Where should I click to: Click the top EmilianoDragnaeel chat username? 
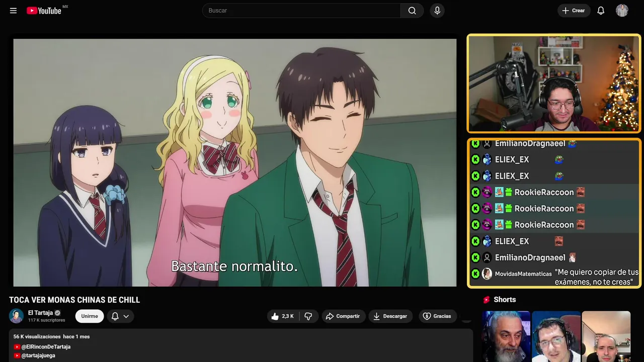pos(530,144)
